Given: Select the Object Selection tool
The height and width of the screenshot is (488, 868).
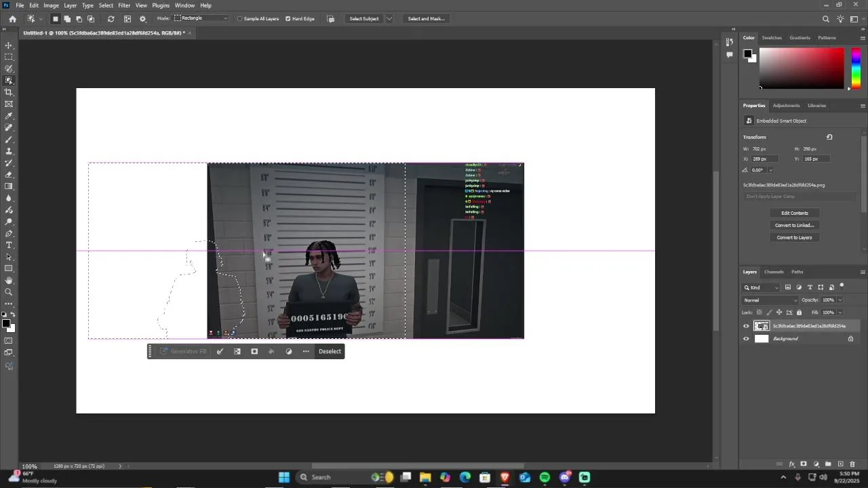Looking at the screenshot, I should [x=9, y=81].
